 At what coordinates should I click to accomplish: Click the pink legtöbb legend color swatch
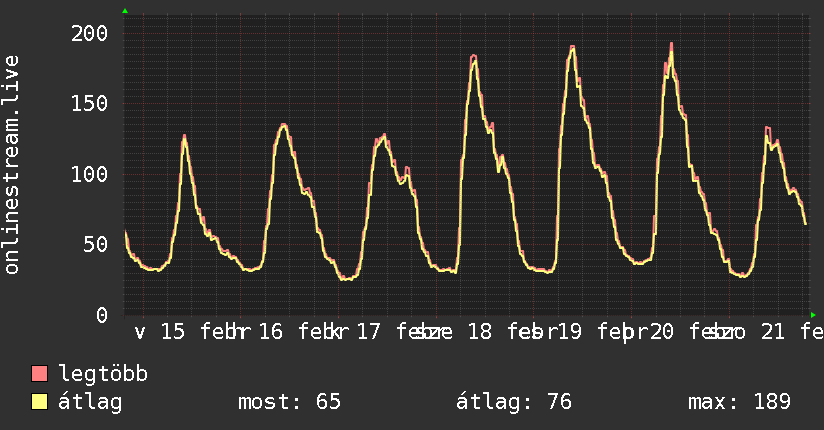[39, 374]
